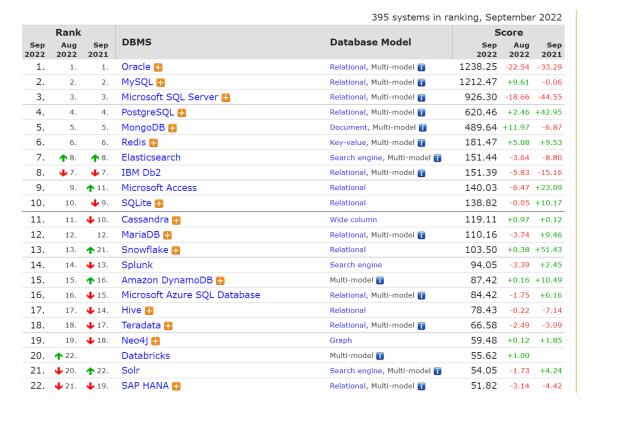Open the MariaDB link
The image size is (627, 421).
tap(141, 235)
